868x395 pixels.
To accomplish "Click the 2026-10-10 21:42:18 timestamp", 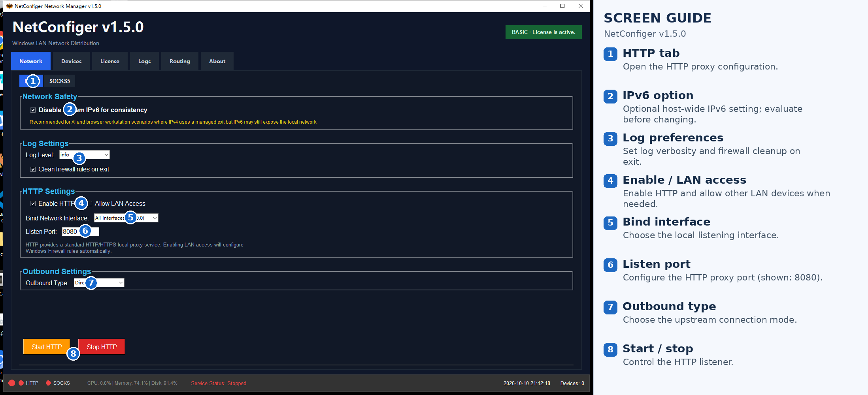I will 526,383.
